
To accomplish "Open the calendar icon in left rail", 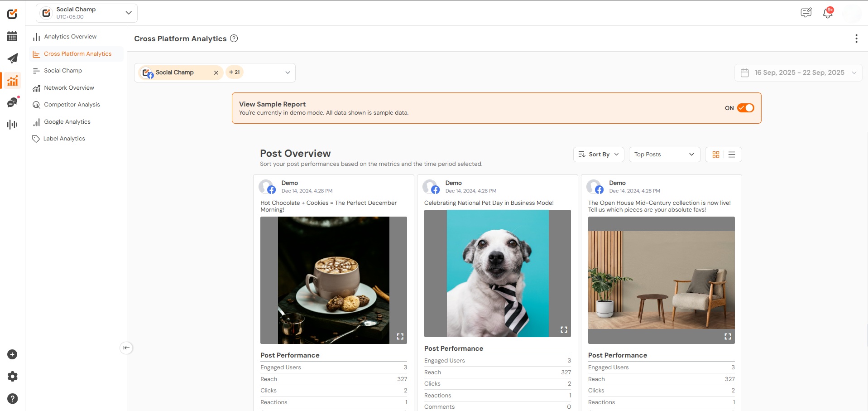I will (x=12, y=36).
